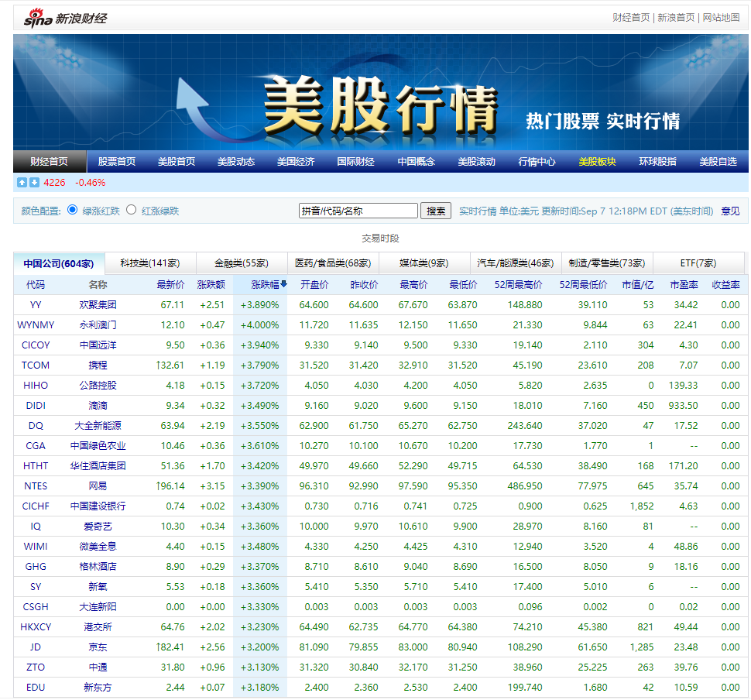The height and width of the screenshot is (700, 751).
Task: Open the IQ stock code link
Action: [x=36, y=526]
